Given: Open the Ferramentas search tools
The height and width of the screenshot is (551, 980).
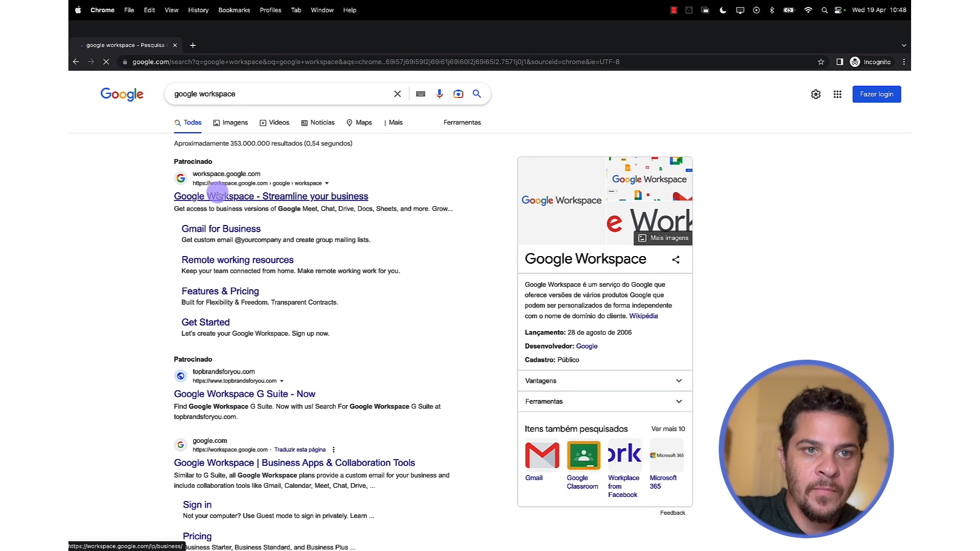Looking at the screenshot, I should tap(462, 122).
